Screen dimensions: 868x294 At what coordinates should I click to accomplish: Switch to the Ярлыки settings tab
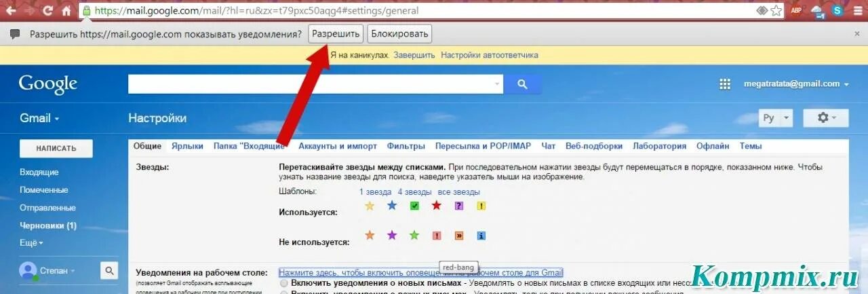pos(187,146)
